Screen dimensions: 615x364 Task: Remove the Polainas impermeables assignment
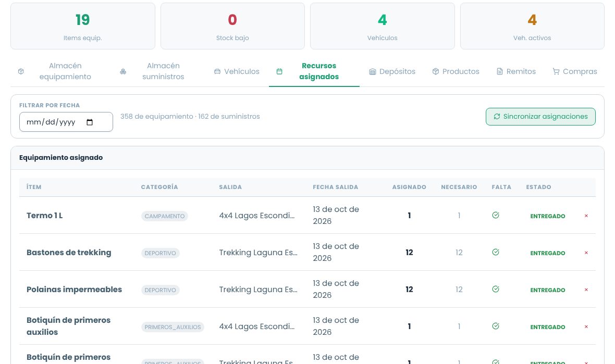click(586, 290)
